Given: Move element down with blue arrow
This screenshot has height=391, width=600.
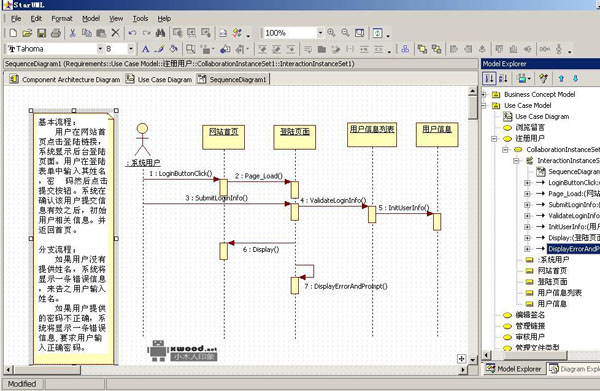Looking at the screenshot, I should coord(576,79).
